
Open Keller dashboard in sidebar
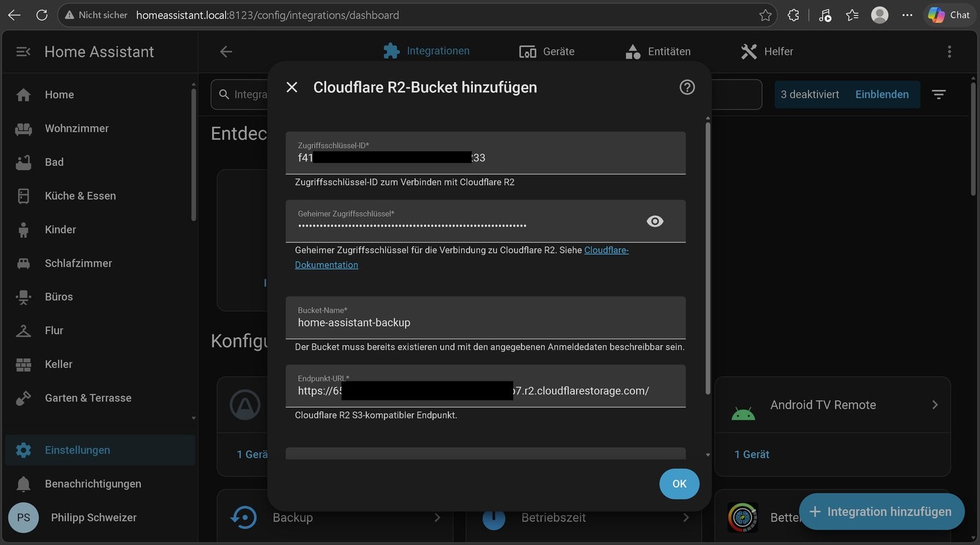click(100, 364)
